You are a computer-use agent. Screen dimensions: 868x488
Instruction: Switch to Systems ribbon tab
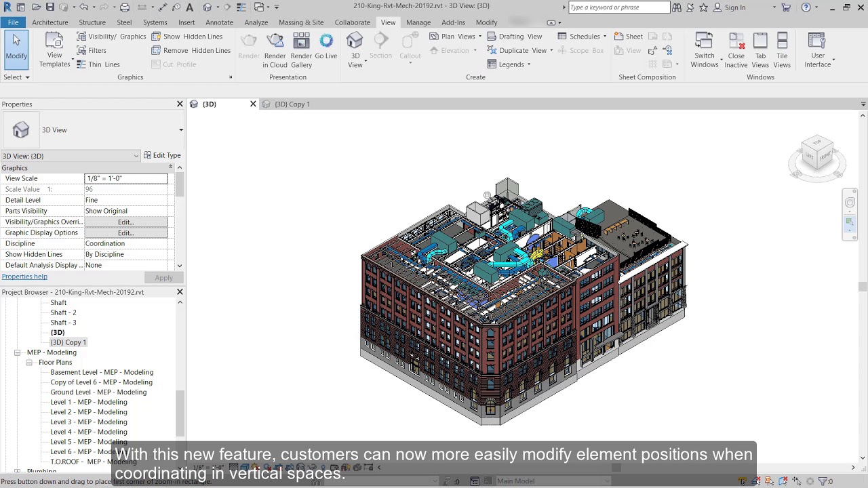155,22
